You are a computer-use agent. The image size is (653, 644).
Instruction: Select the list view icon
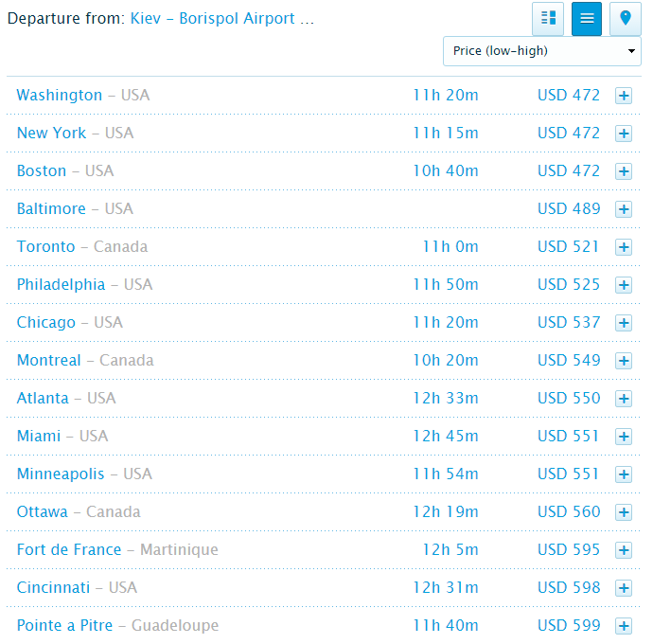(x=587, y=19)
